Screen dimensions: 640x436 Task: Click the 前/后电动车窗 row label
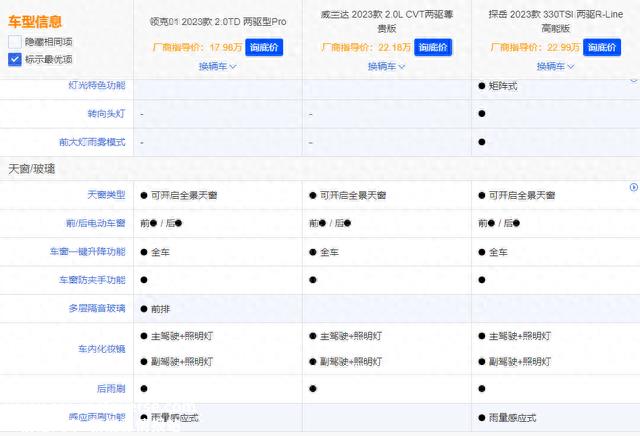(x=96, y=223)
